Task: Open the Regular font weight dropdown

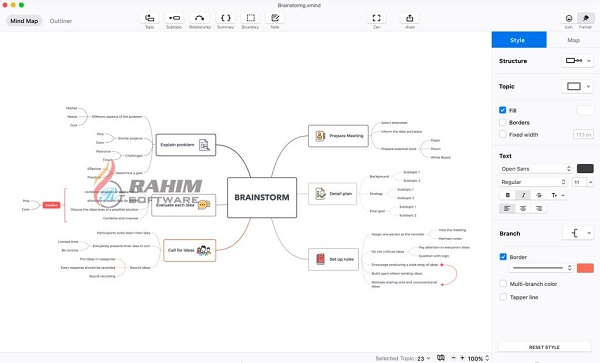Action: [533, 182]
